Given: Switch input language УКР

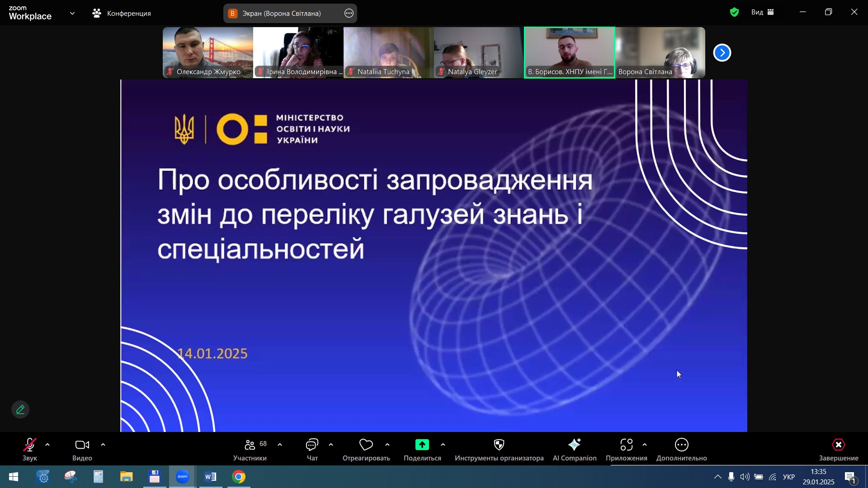Looking at the screenshot, I should click(789, 477).
